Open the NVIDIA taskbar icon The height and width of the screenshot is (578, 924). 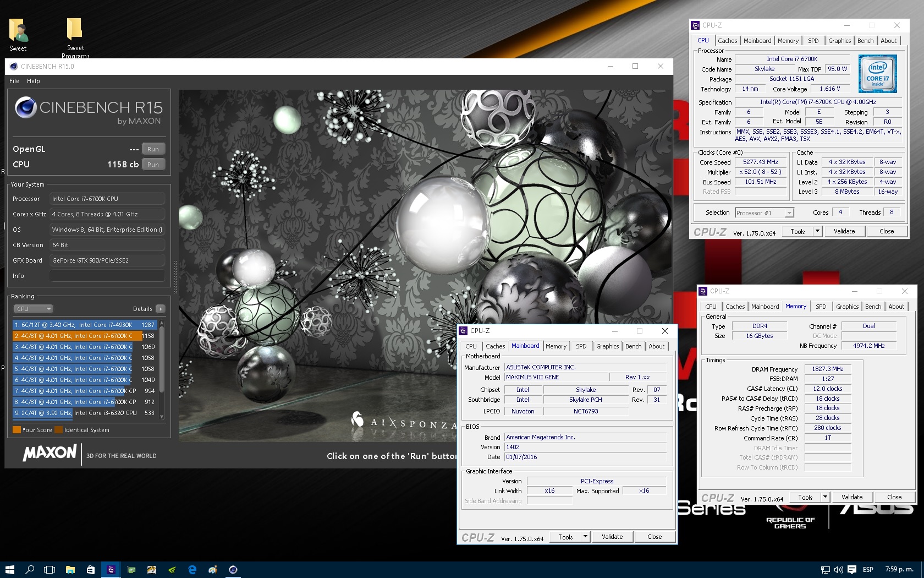(172, 570)
